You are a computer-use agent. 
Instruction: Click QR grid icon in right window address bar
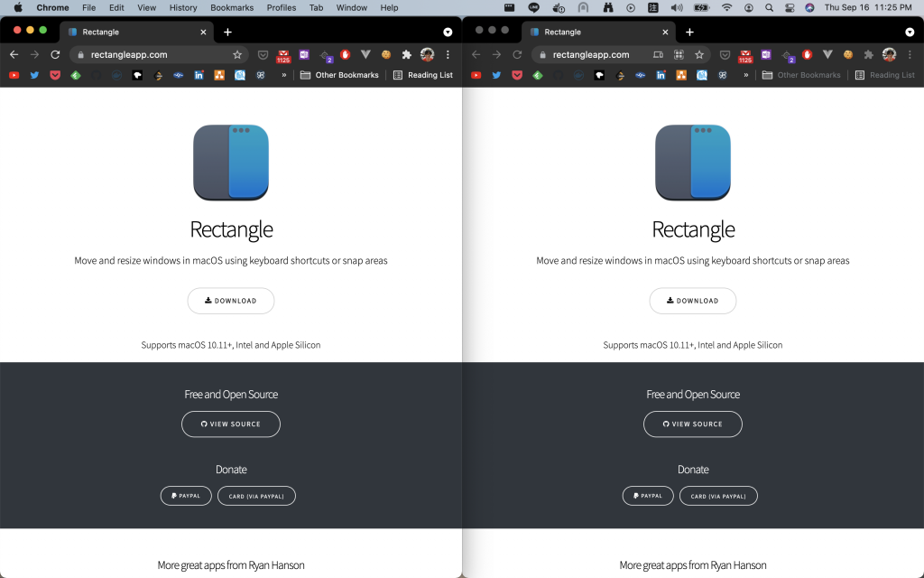pos(679,55)
